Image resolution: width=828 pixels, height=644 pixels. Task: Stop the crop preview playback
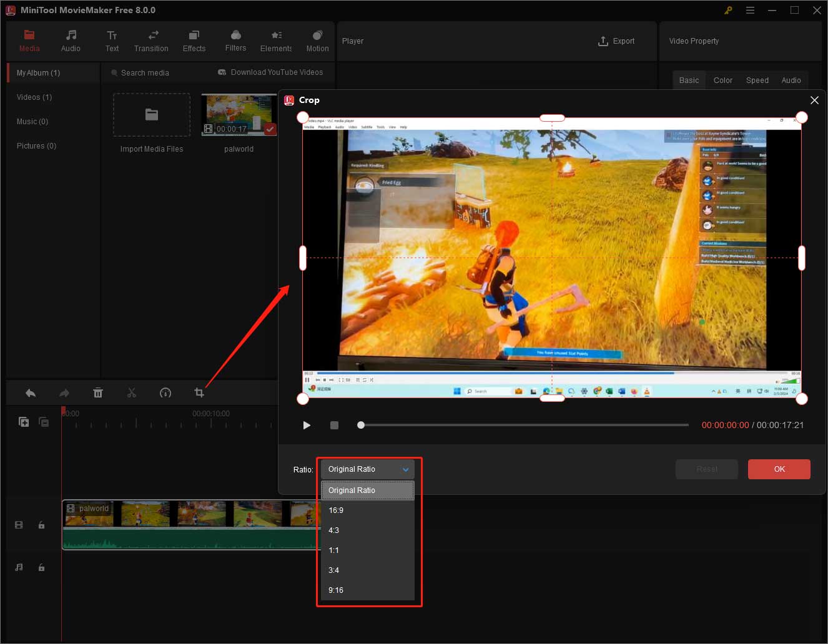[334, 425]
